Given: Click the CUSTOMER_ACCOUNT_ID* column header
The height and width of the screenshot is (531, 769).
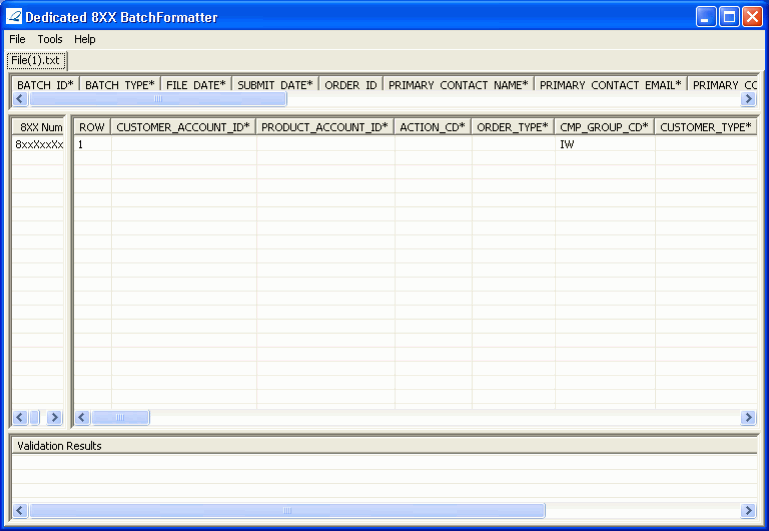Looking at the screenshot, I should click(183, 127).
